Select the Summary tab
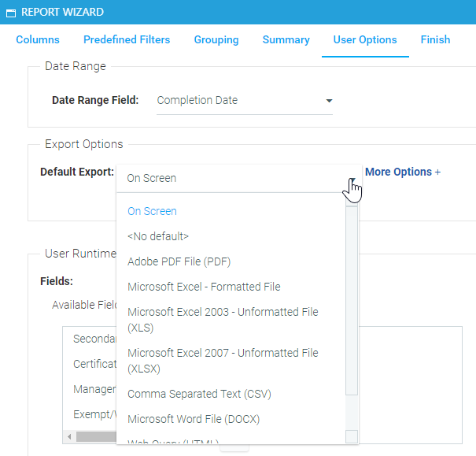Screen dimensions: 476x456 tap(286, 40)
